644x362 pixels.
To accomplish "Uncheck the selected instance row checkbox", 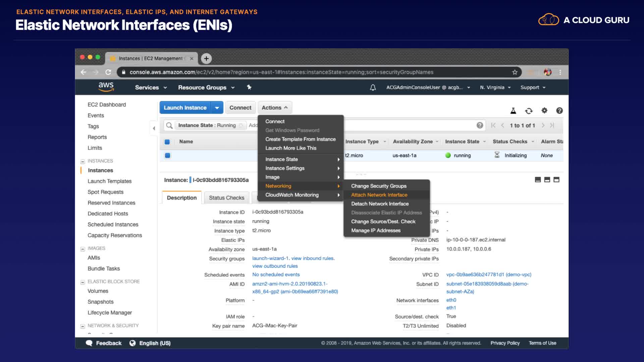I will [x=167, y=156].
